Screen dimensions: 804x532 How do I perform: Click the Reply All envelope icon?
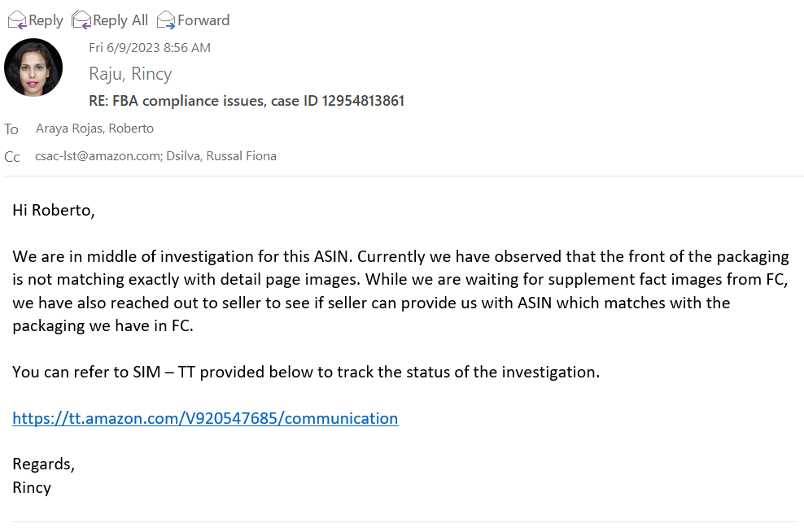[x=81, y=20]
